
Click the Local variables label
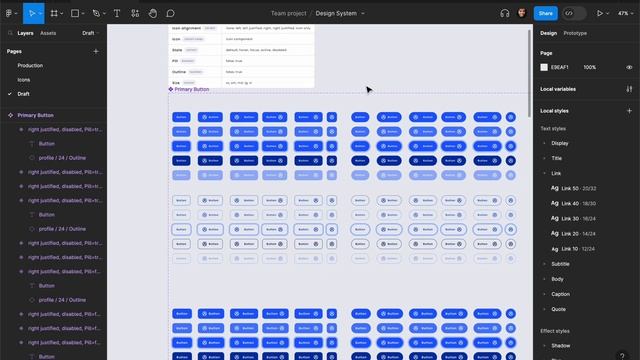[558, 89]
